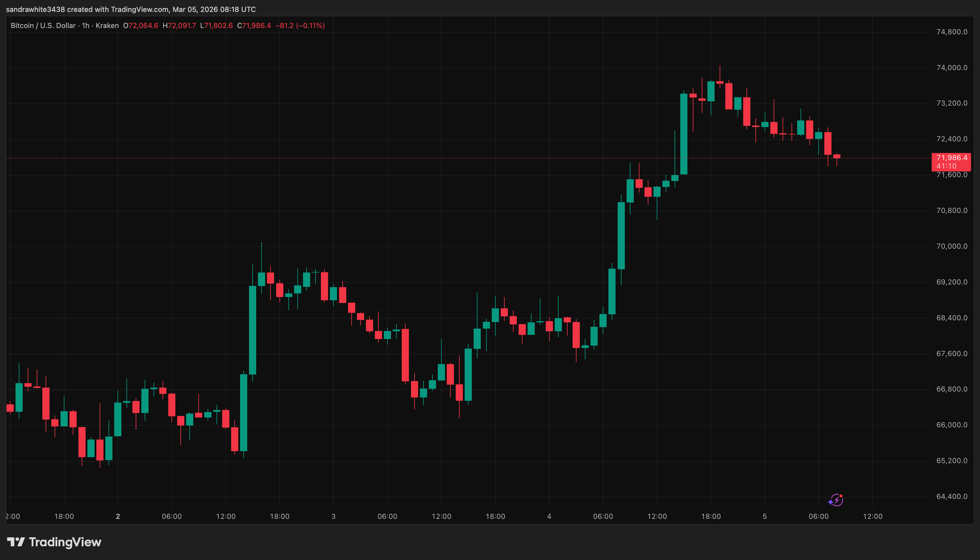Open the 1h timeframe selector
980x560 pixels.
pyautogui.click(x=85, y=25)
